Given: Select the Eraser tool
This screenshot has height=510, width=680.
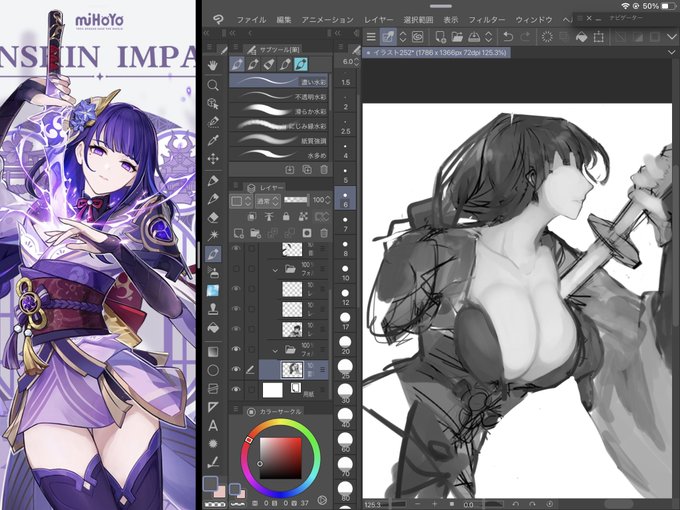Looking at the screenshot, I should tap(212, 217).
